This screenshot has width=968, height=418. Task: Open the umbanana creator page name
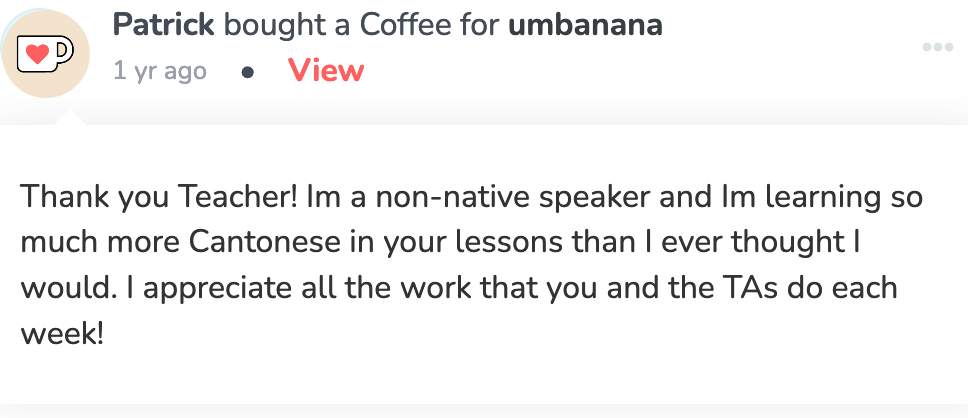[585, 25]
